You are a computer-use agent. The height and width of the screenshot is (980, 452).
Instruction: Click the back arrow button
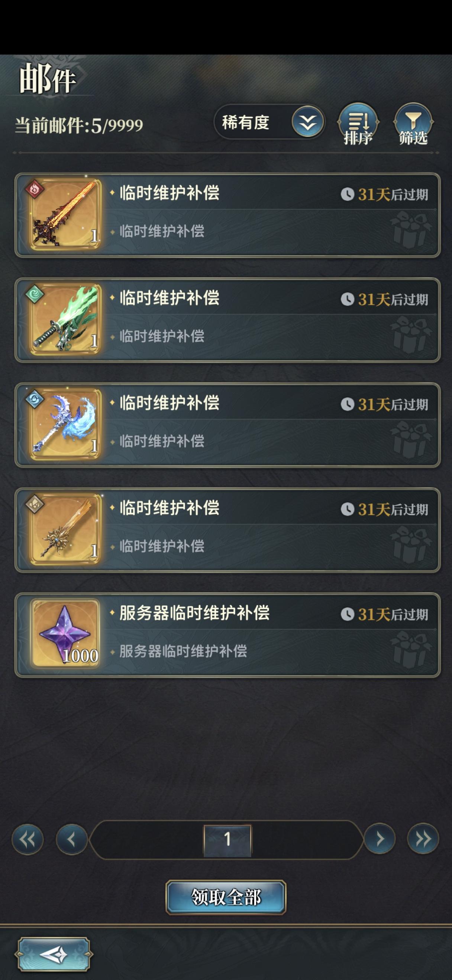(x=54, y=954)
